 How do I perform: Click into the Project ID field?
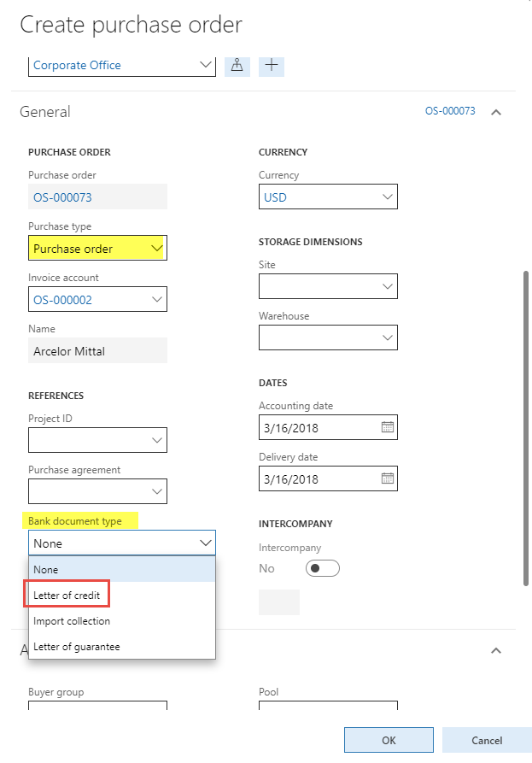click(89, 440)
